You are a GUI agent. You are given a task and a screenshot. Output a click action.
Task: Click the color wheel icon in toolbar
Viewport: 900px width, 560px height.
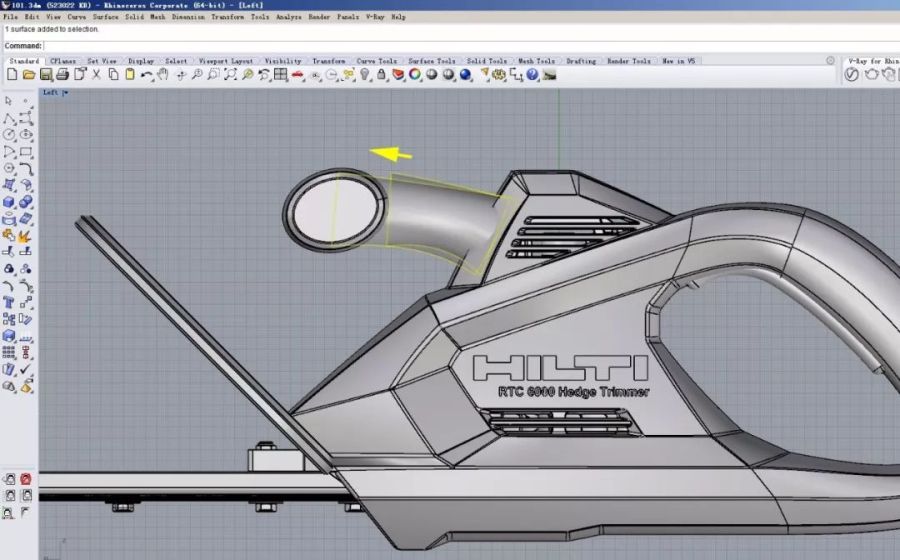415,75
